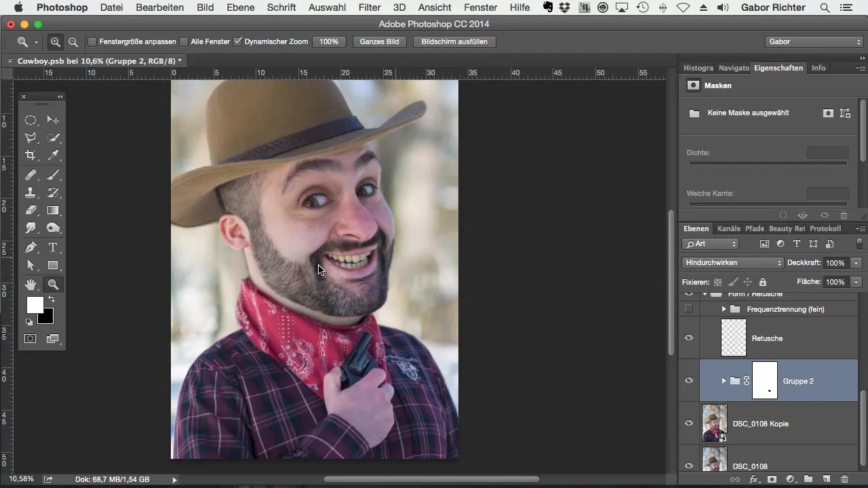Select the Eraser tool
Image resolution: width=868 pixels, height=488 pixels.
31,210
